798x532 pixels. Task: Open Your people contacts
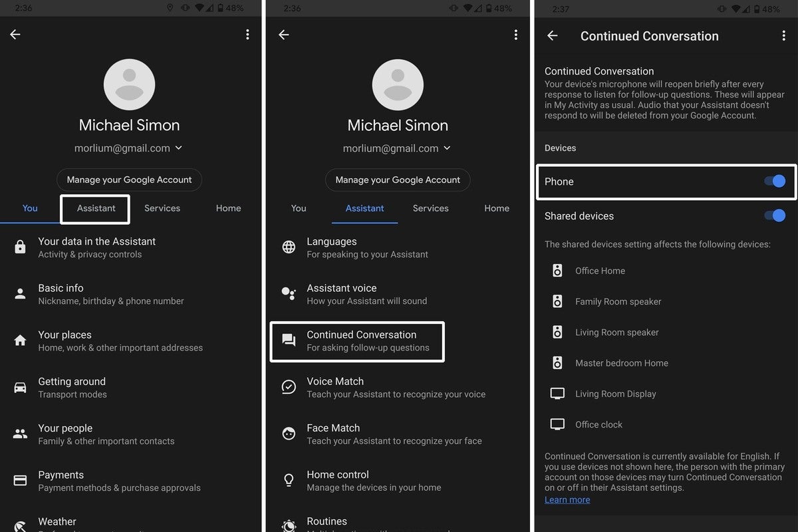(131, 434)
